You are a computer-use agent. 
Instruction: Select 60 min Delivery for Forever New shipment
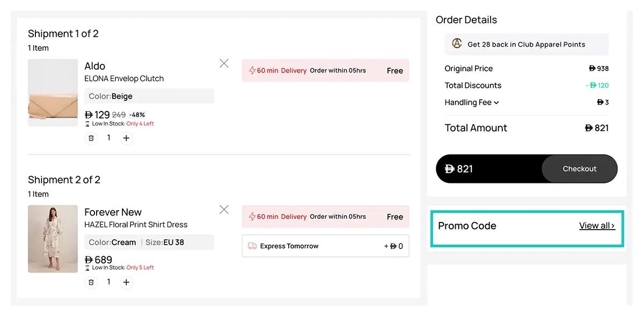pyautogui.click(x=325, y=217)
